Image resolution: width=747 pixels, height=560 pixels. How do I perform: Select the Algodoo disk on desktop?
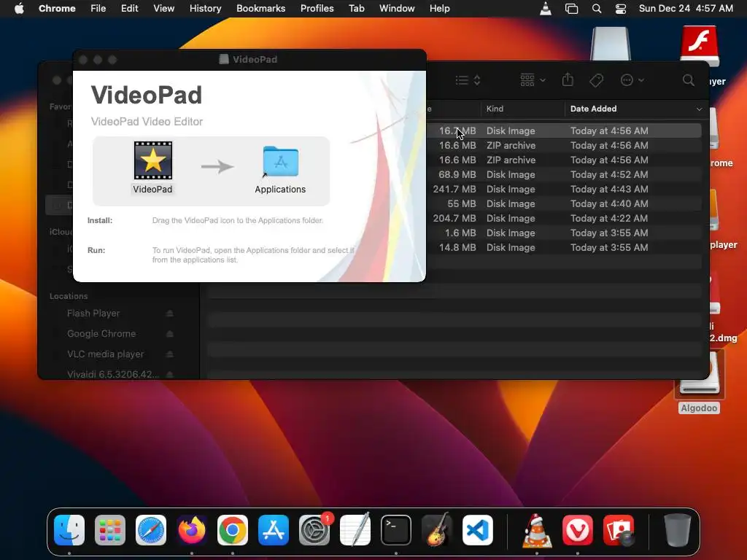699,382
